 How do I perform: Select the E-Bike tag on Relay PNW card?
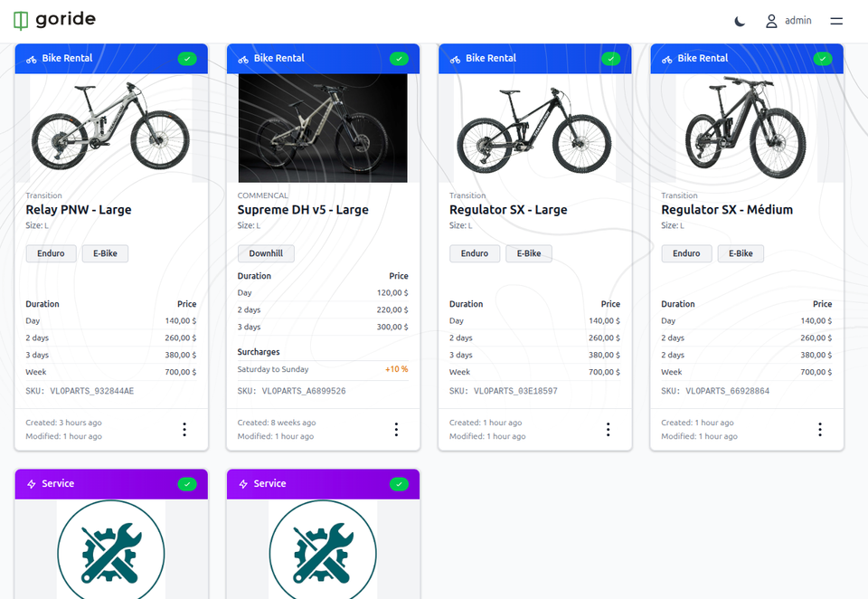[x=104, y=253]
